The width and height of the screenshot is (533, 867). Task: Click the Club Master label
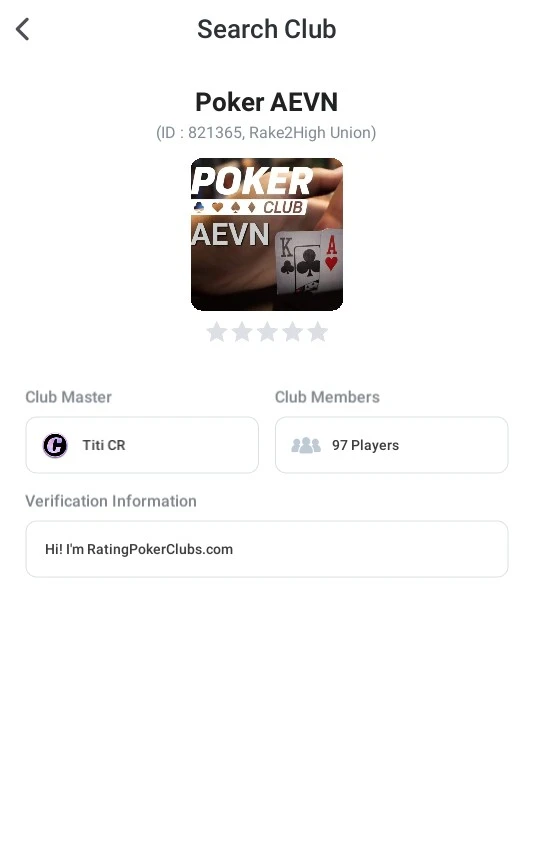point(69,397)
